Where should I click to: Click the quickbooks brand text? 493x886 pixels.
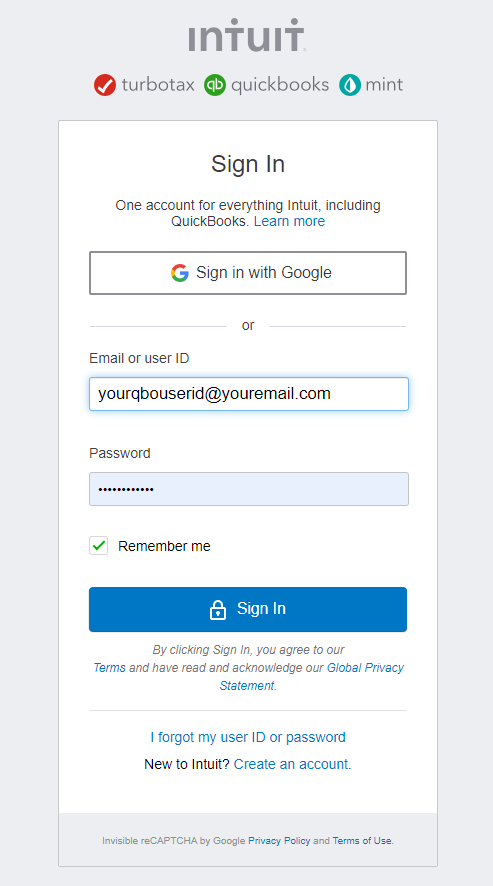[x=280, y=85]
